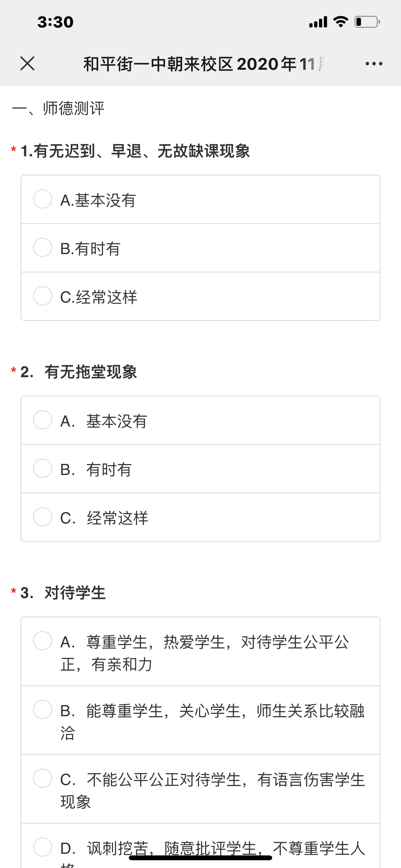The height and width of the screenshot is (868, 401).
Task: Tap the battery indicator icon
Action: pos(367,22)
